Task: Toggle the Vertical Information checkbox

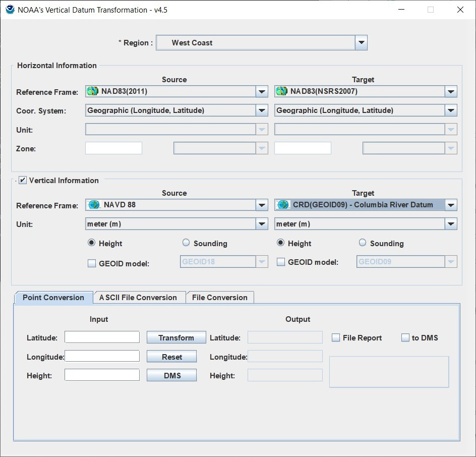Action: [23, 181]
